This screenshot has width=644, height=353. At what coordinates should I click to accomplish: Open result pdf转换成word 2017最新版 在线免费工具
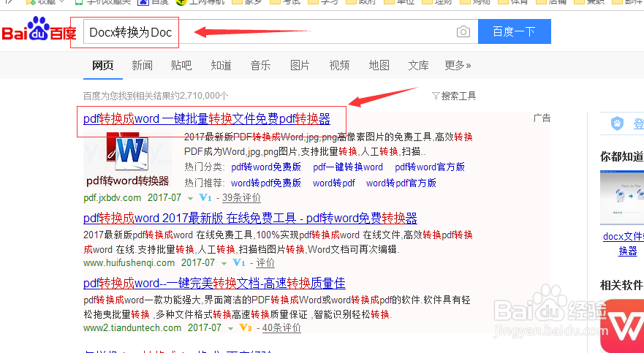[250, 218]
